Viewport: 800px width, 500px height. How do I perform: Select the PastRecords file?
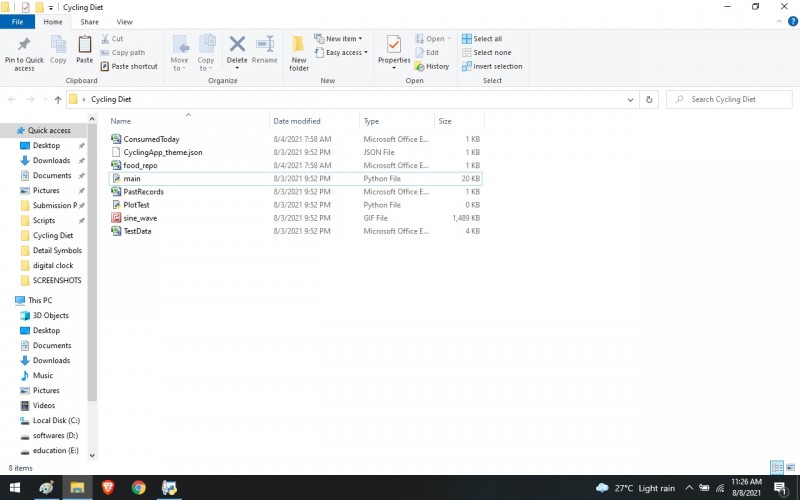(x=295, y=192)
